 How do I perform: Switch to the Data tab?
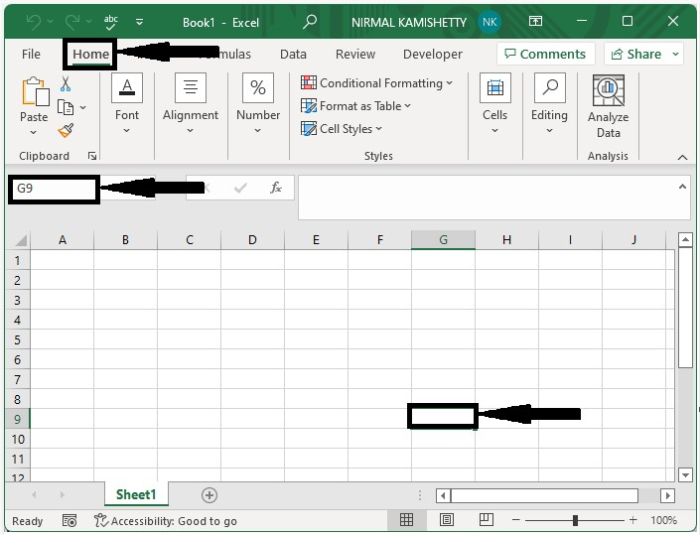tap(293, 54)
